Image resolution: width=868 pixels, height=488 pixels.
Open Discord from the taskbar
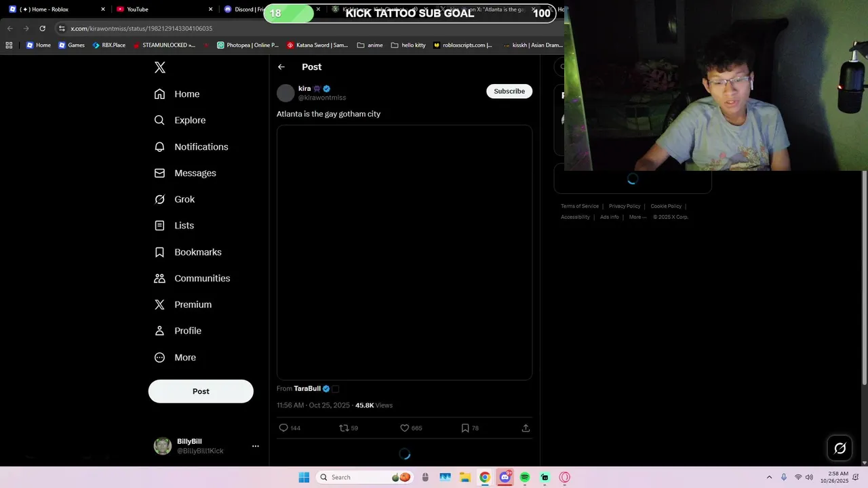[505, 477]
